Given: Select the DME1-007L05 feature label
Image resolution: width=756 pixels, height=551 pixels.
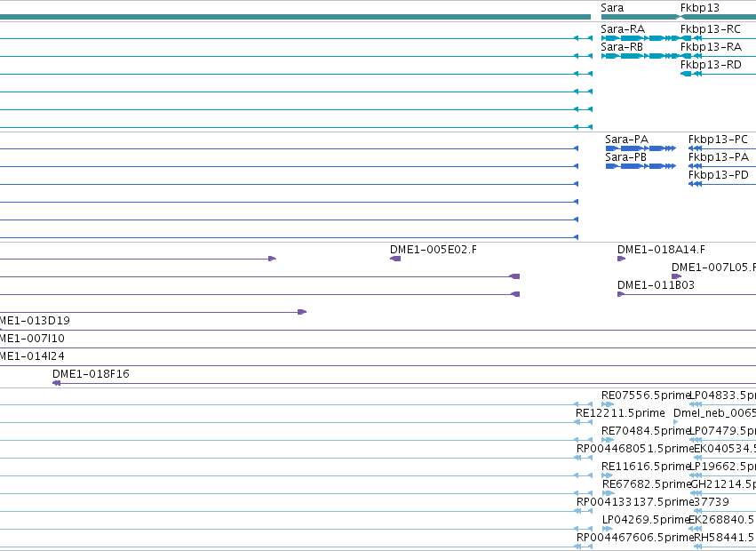Looking at the screenshot, I should 713,268.
